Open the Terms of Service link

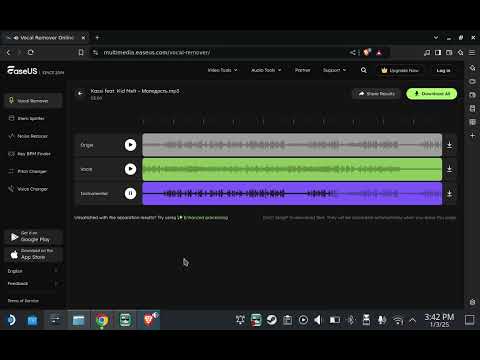click(x=23, y=301)
